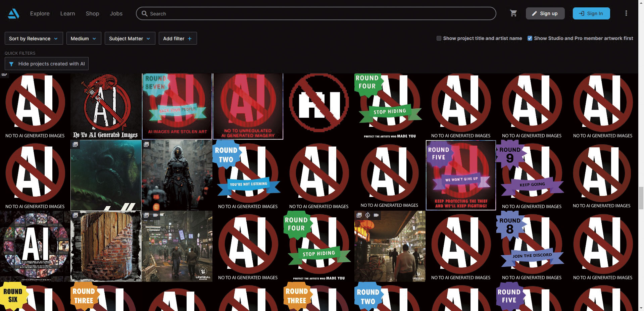Click the ArtStation logo icon
The image size is (644, 311).
coord(13,13)
